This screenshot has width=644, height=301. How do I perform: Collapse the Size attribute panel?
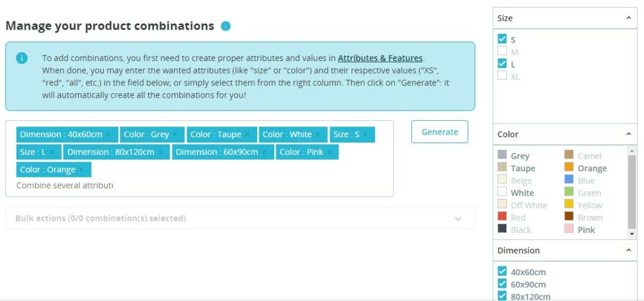(628, 18)
